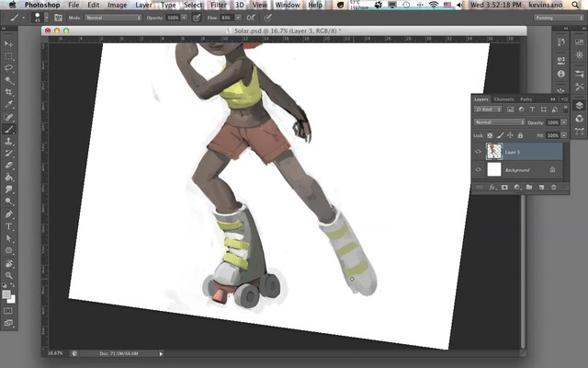
Task: Toggle lock image pixels
Action: [x=500, y=135]
